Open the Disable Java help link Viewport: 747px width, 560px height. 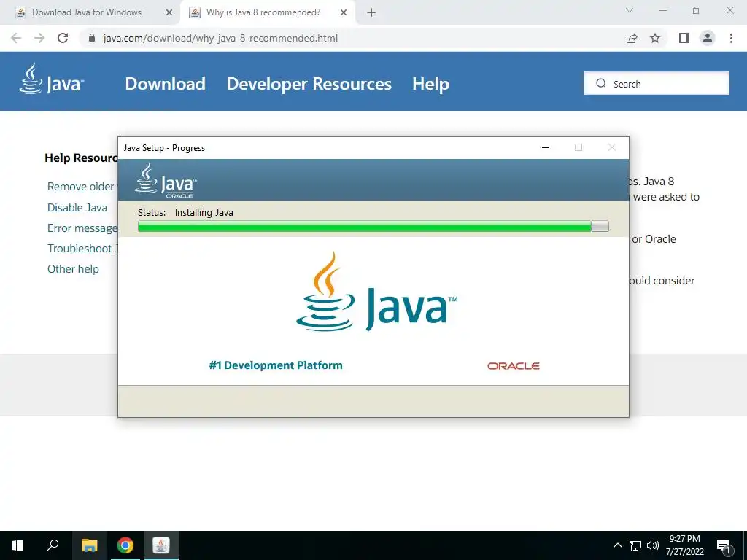coord(77,208)
